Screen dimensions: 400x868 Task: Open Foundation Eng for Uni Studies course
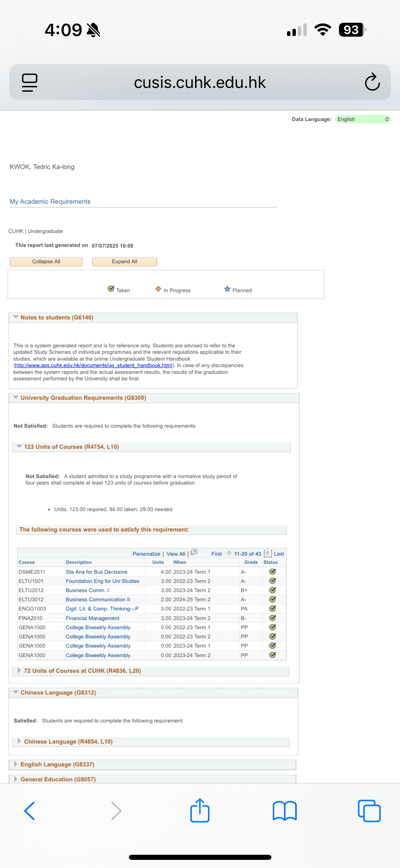[x=102, y=581]
